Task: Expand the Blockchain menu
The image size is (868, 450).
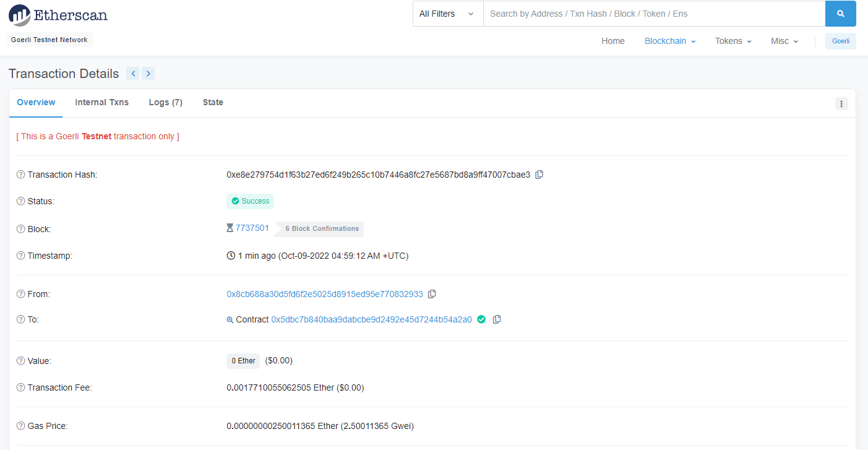Action: pos(670,41)
